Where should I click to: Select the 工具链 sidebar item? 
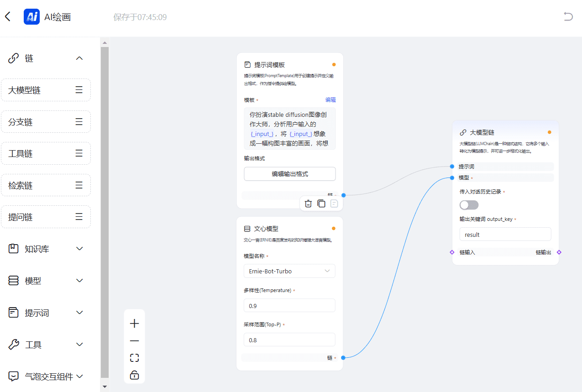[46, 153]
